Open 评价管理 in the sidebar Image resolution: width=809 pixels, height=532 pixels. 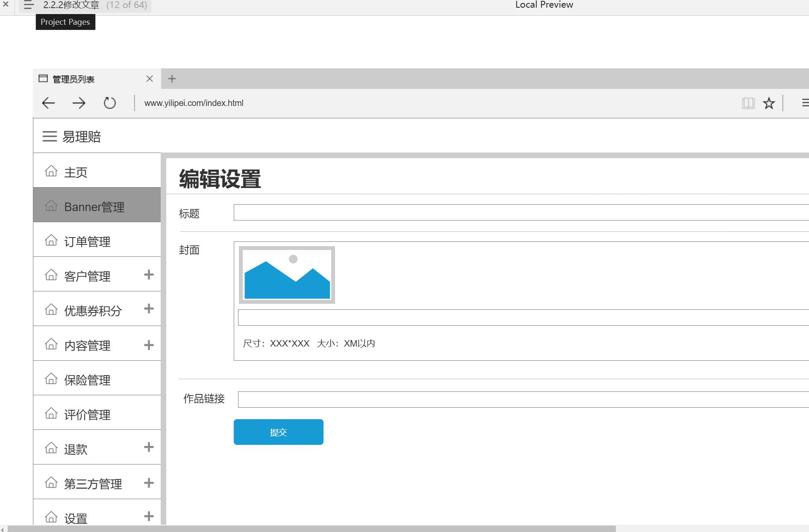click(97, 412)
